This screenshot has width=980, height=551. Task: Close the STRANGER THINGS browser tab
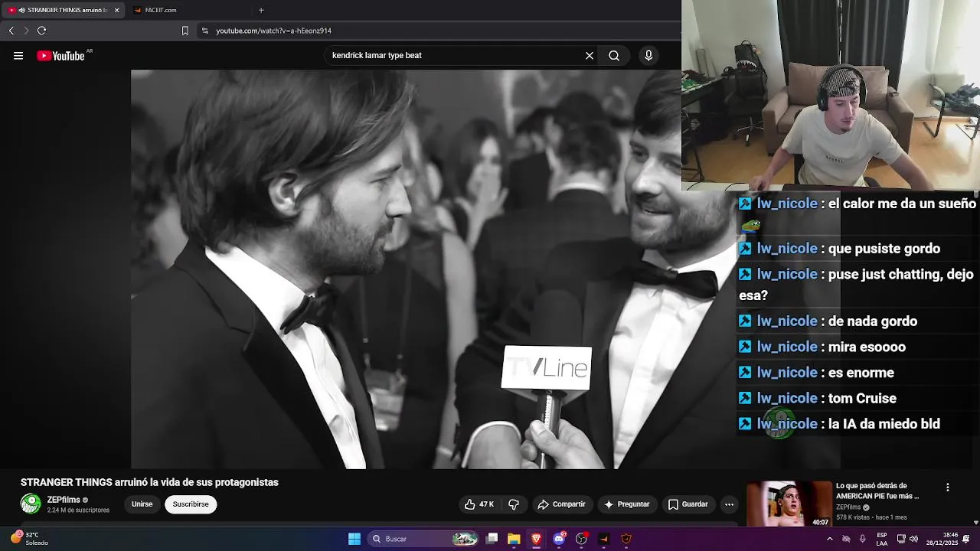[116, 10]
